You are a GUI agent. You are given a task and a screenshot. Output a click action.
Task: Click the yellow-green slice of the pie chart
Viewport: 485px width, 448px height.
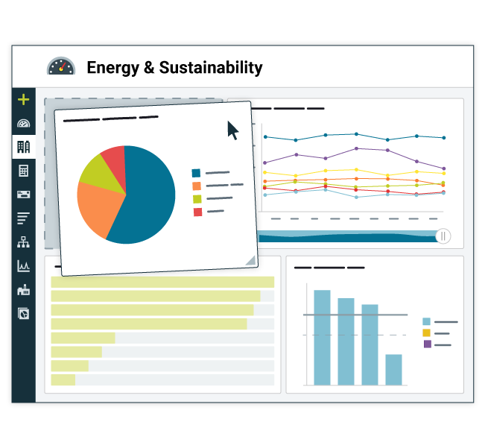(99, 175)
